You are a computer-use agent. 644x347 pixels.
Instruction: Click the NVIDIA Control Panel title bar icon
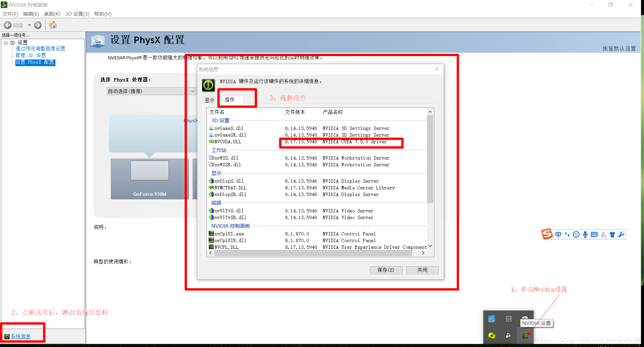point(4,5)
